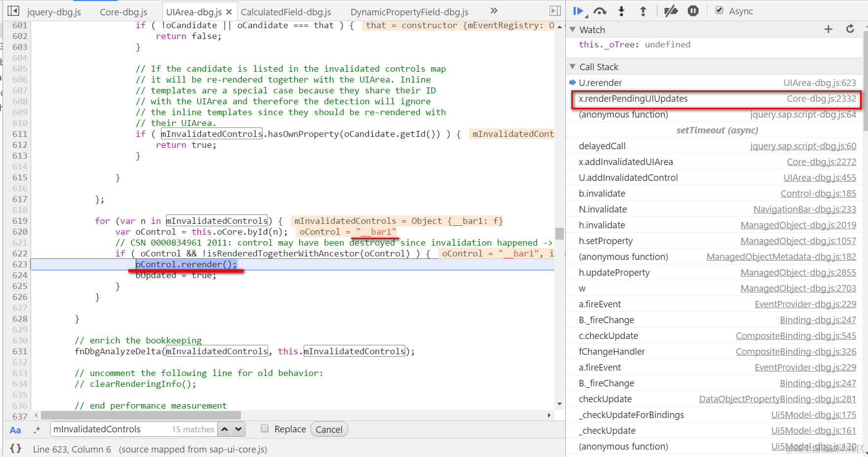Toggle match case Aa option
Screen dimensions: 868x457
coord(15,430)
